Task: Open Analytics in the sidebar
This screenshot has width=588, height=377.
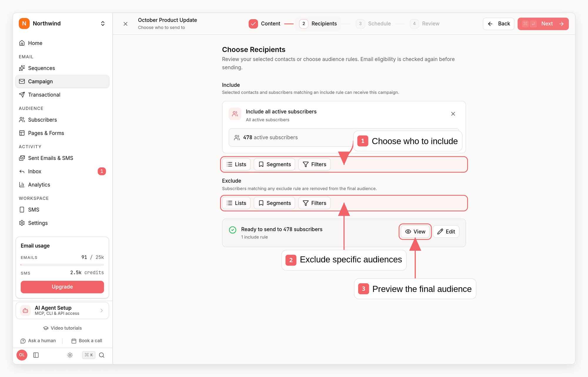Action: point(62,185)
